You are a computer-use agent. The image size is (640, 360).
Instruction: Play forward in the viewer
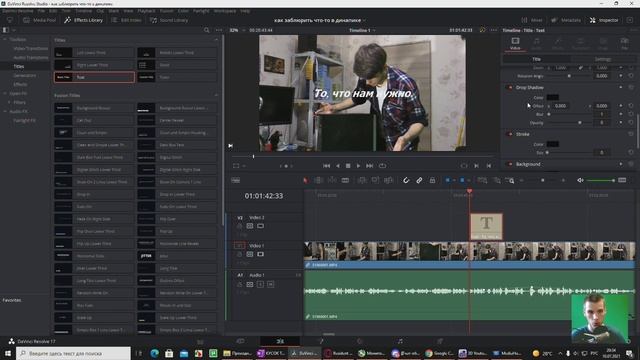[x=358, y=166]
